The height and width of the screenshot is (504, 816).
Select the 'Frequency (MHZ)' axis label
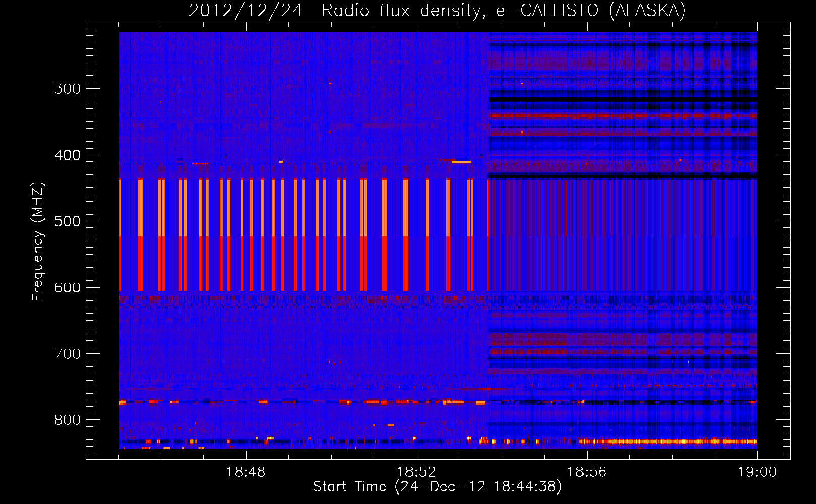point(38,241)
